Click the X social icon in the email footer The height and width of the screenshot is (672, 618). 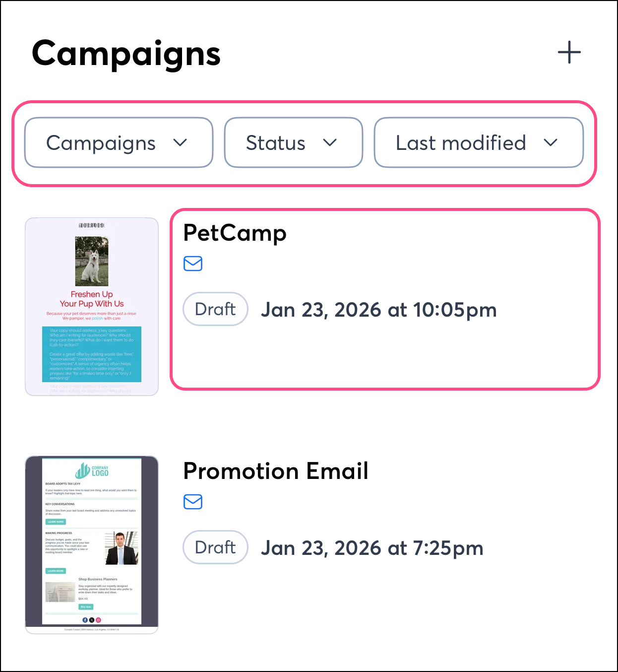click(x=92, y=620)
